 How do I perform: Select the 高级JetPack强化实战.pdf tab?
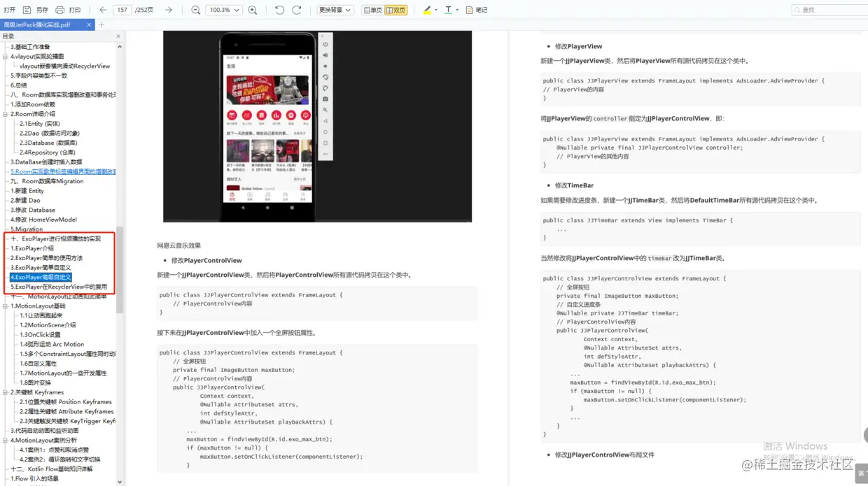[42, 24]
